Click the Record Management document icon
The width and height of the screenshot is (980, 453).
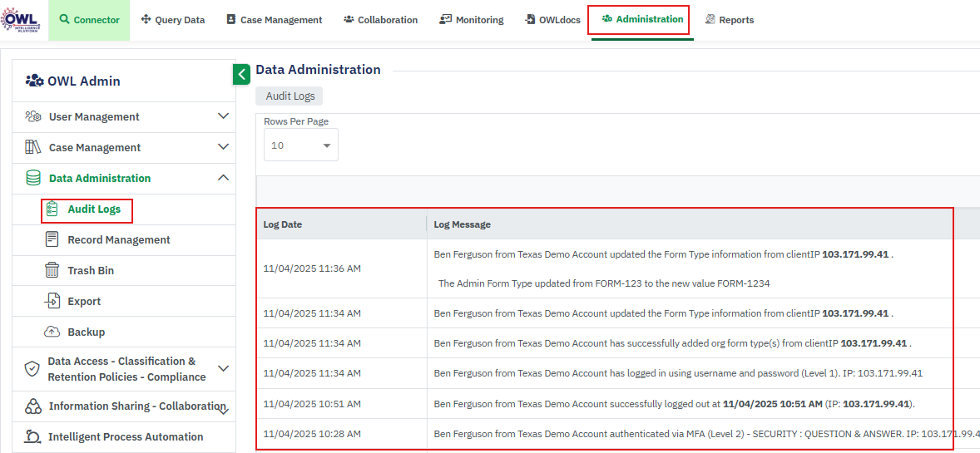[52, 239]
